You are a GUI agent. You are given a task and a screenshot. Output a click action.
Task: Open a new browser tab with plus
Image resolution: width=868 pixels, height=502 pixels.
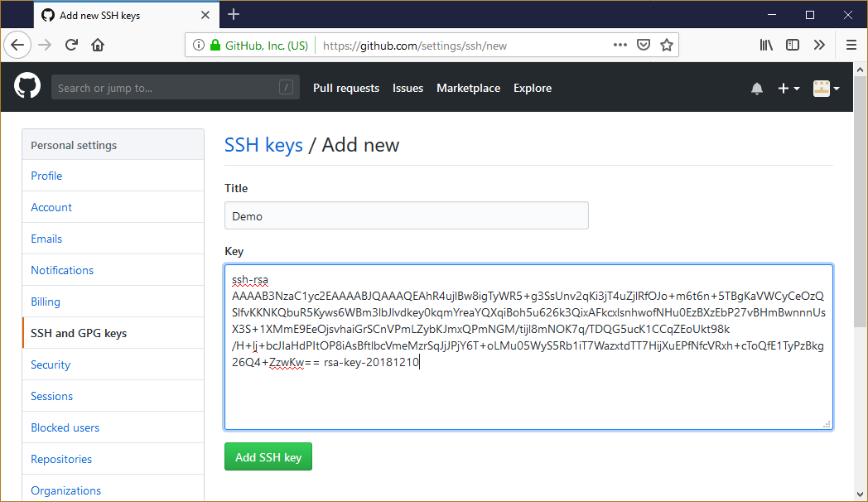(234, 14)
